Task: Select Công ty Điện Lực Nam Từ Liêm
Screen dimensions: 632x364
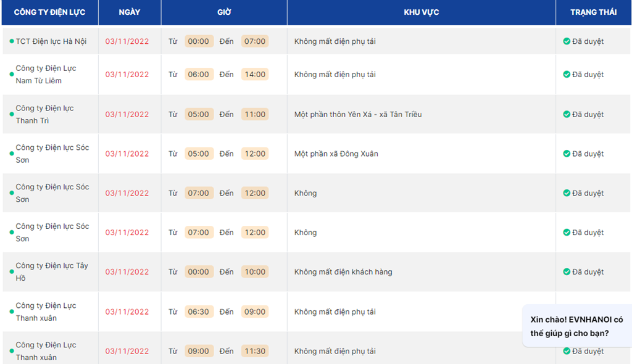Action: click(46, 74)
